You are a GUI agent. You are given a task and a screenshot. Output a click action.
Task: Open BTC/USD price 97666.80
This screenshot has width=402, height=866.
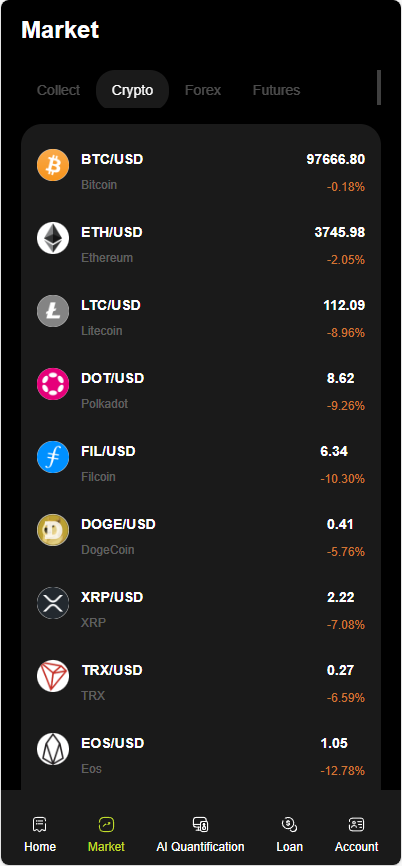[x=336, y=160]
